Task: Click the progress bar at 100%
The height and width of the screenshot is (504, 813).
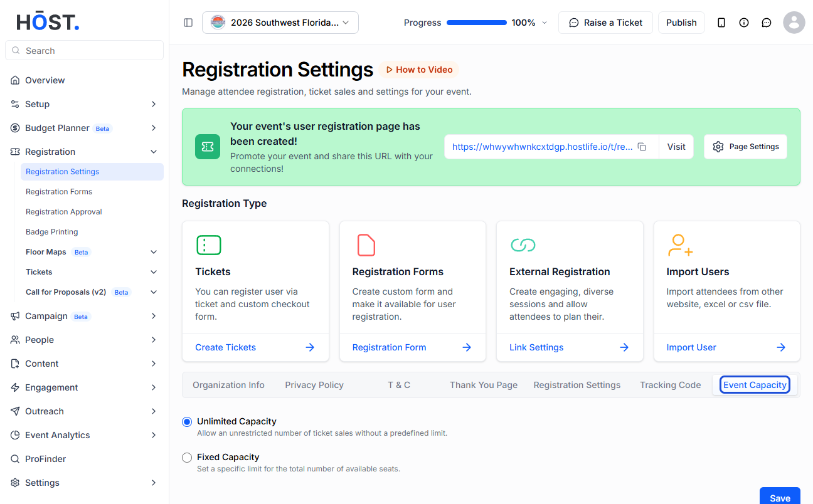Action: (x=477, y=23)
